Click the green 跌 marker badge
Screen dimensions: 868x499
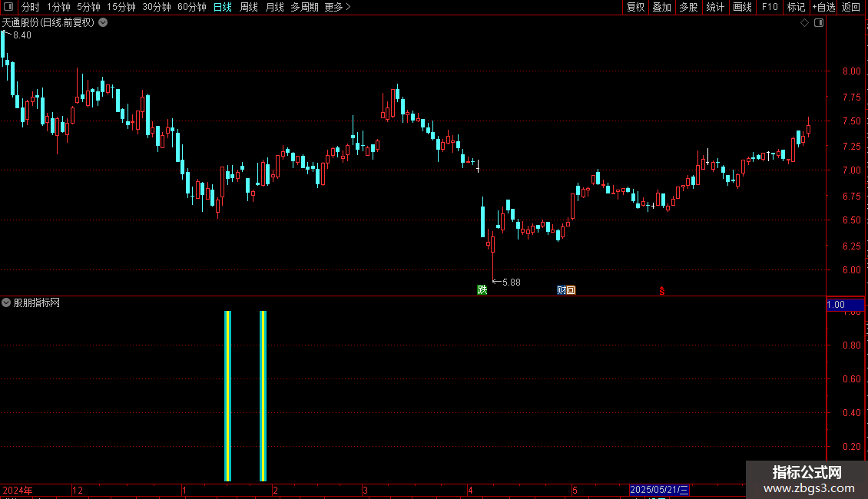click(x=482, y=290)
